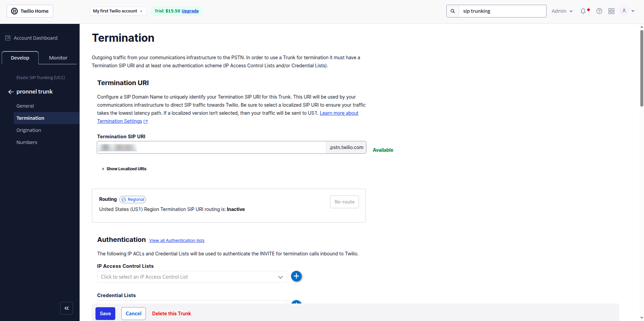Screen dimensions: 644x321
Task: Open the General trunk section
Action: [25, 106]
